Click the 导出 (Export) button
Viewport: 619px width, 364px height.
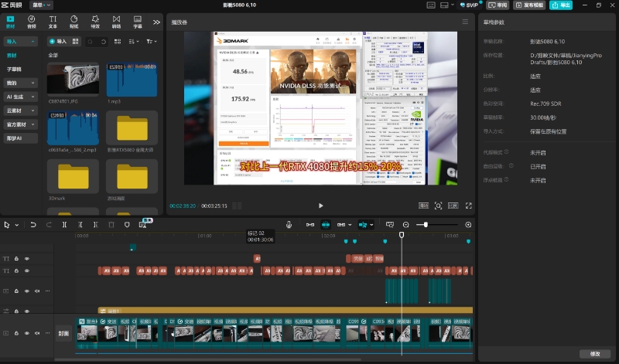(x=561, y=5)
